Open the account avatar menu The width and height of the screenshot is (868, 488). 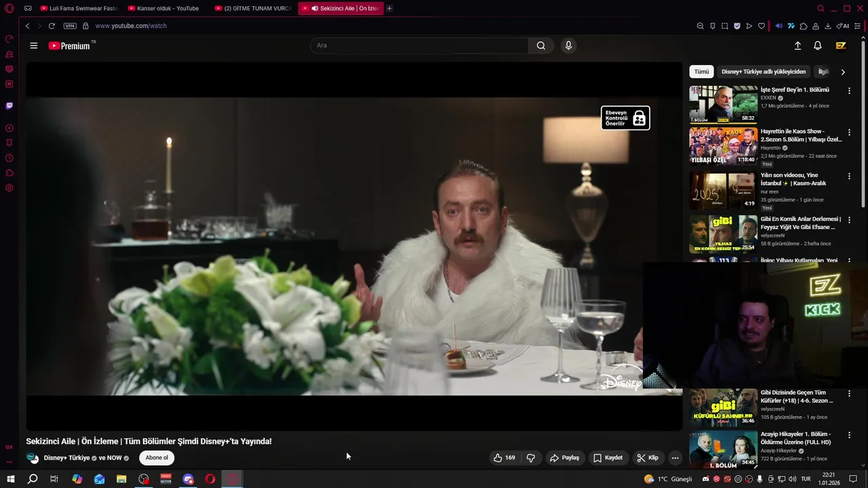tap(841, 45)
